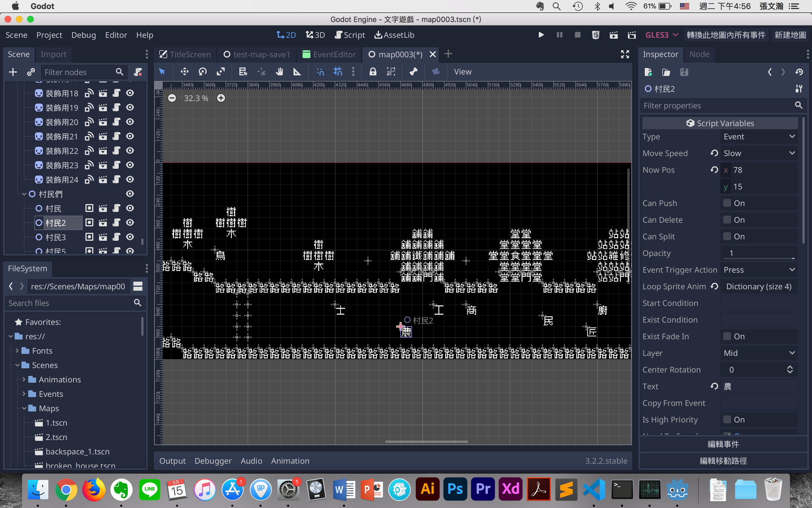Toggle grid snap icon in toolbar

click(x=337, y=72)
